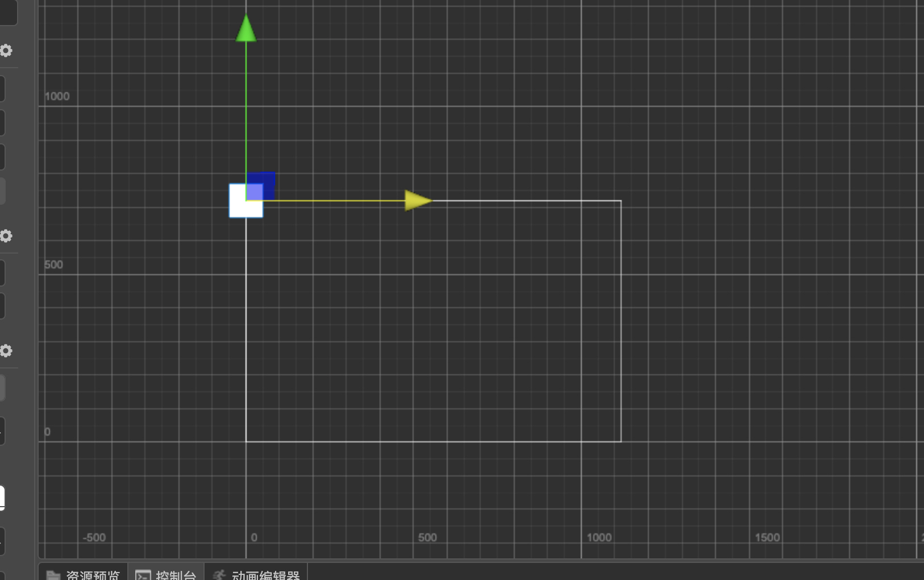Image resolution: width=924 pixels, height=580 pixels.
Task: Click the 1500 label on the horizontal ruler
Action: click(x=767, y=538)
